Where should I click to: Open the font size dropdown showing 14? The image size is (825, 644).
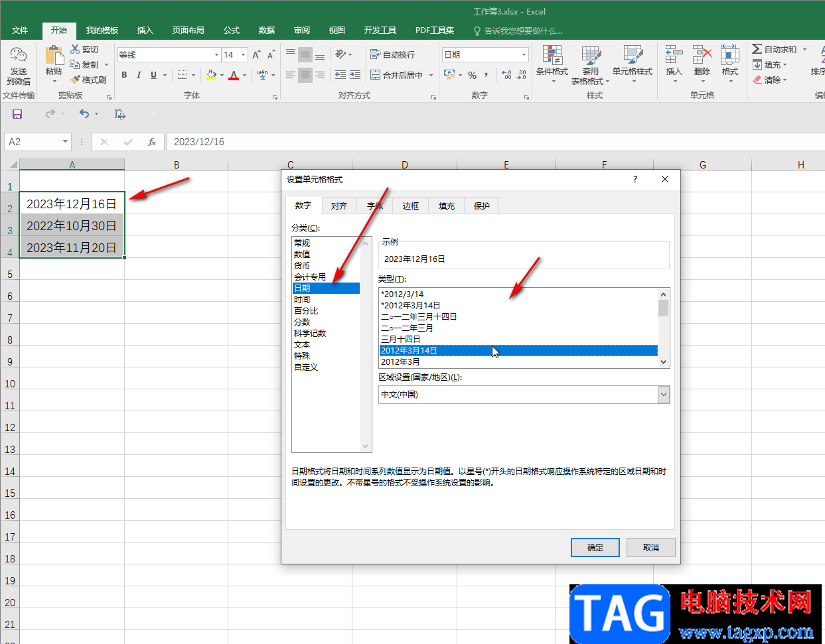click(244, 54)
